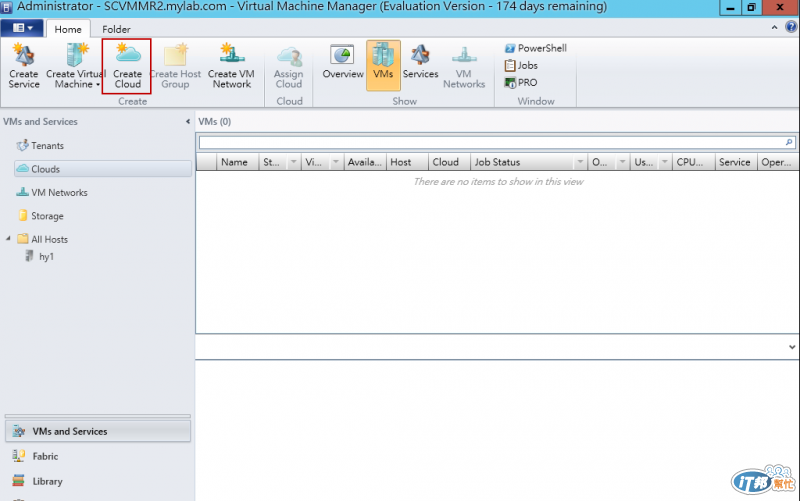Screen dimensions: 800x501
Task: Collapse the VMs and Services pane
Action: [188, 121]
